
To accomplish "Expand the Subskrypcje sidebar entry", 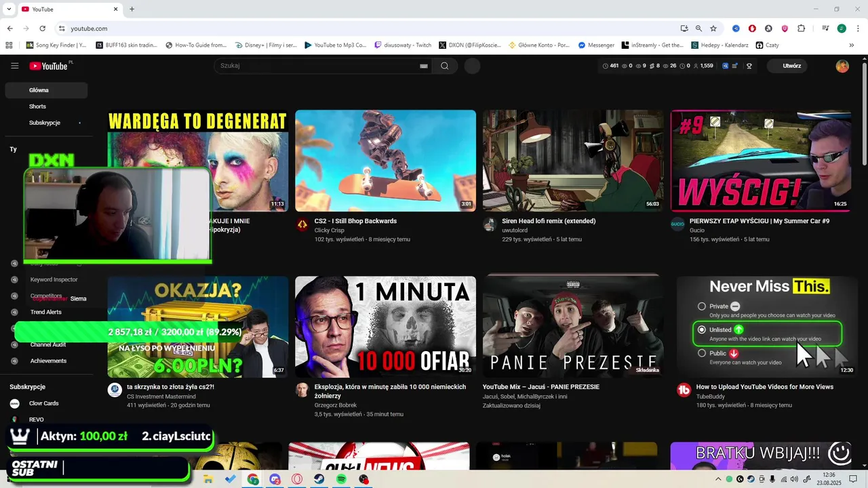I will [x=46, y=123].
